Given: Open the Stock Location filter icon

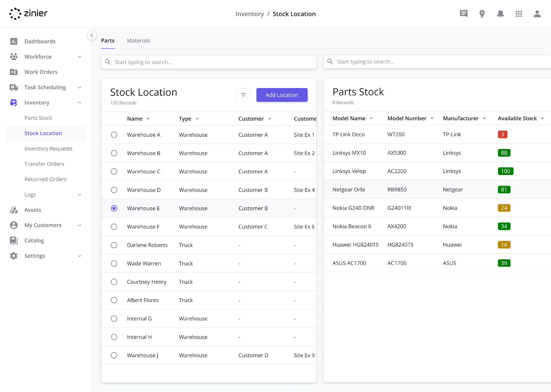Looking at the screenshot, I should coord(243,95).
